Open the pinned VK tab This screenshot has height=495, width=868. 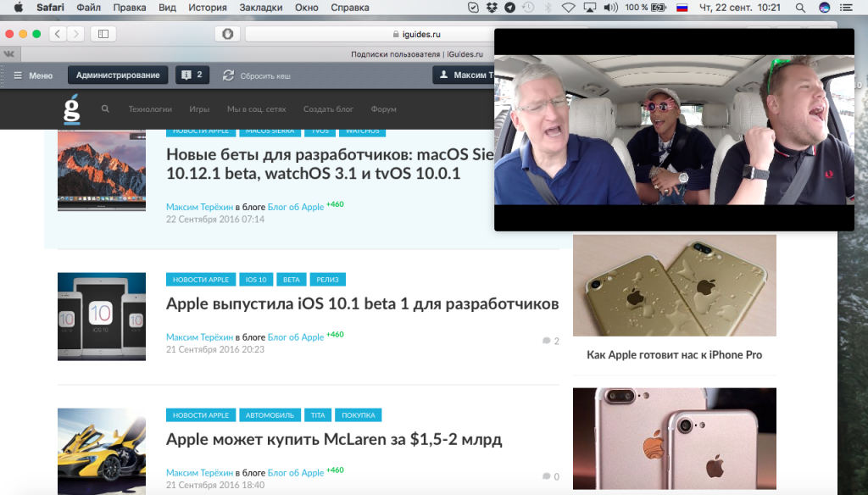point(10,53)
